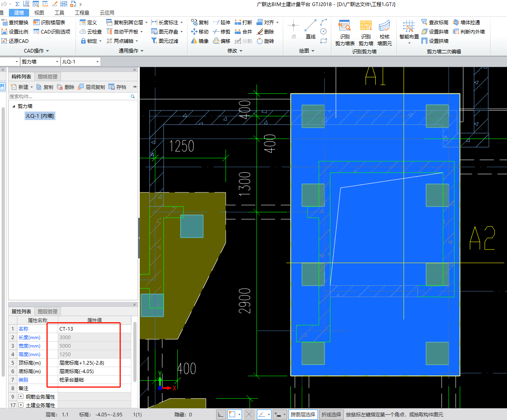Viewport: 507px width, 420px height.
Task: Switch to the 工具 (Tools) ribbon tab
Action: 59,13
